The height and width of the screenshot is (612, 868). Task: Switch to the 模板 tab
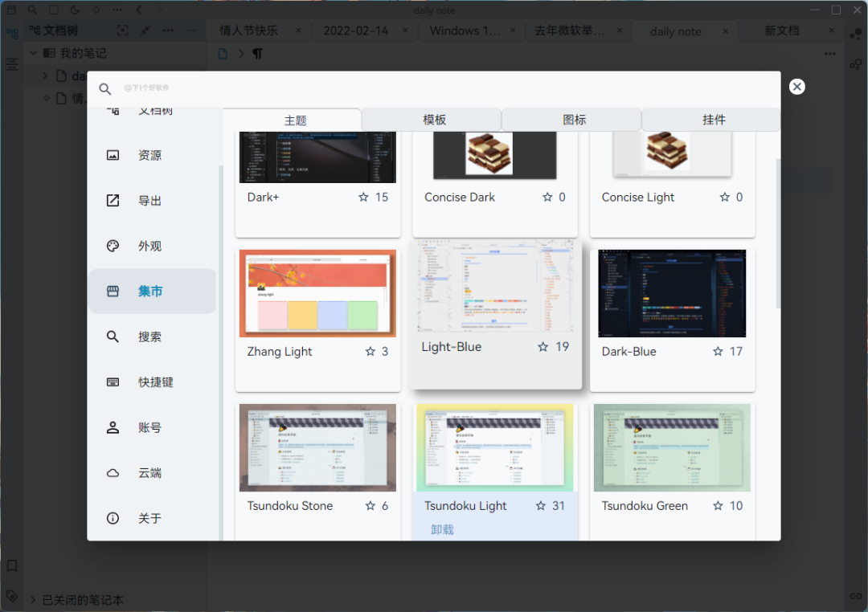434,120
